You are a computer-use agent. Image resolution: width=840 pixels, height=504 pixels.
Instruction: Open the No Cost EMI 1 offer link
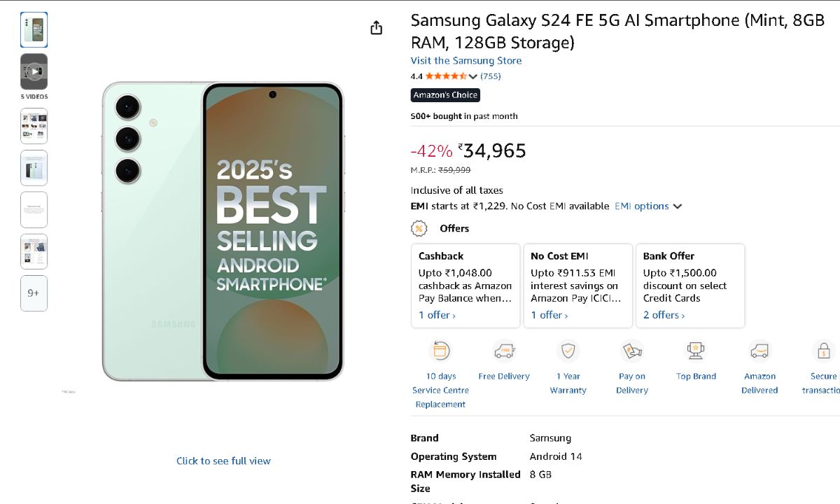[x=549, y=316]
